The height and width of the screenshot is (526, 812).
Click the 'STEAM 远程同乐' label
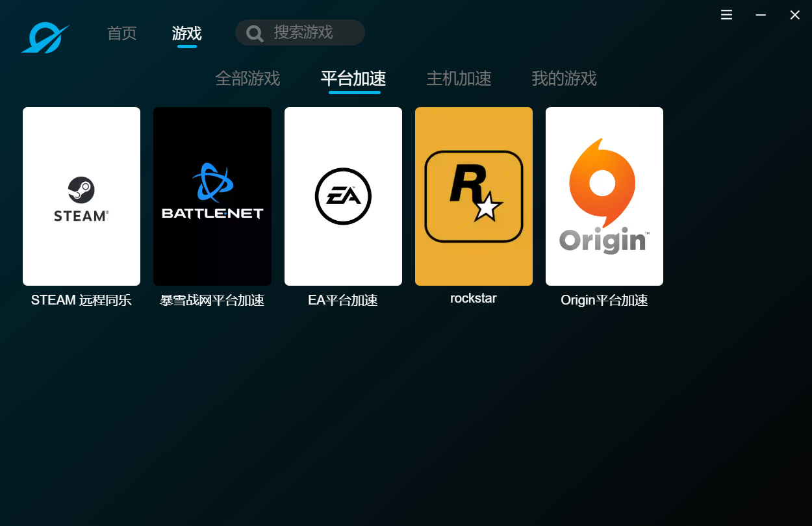pos(81,300)
